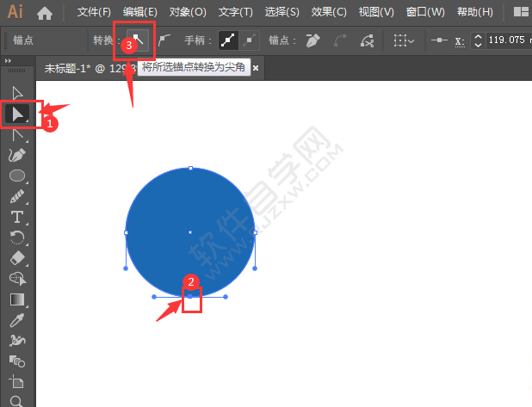Expand the toolbox using double-arrow
This screenshot has height=407, width=532.
point(9,61)
